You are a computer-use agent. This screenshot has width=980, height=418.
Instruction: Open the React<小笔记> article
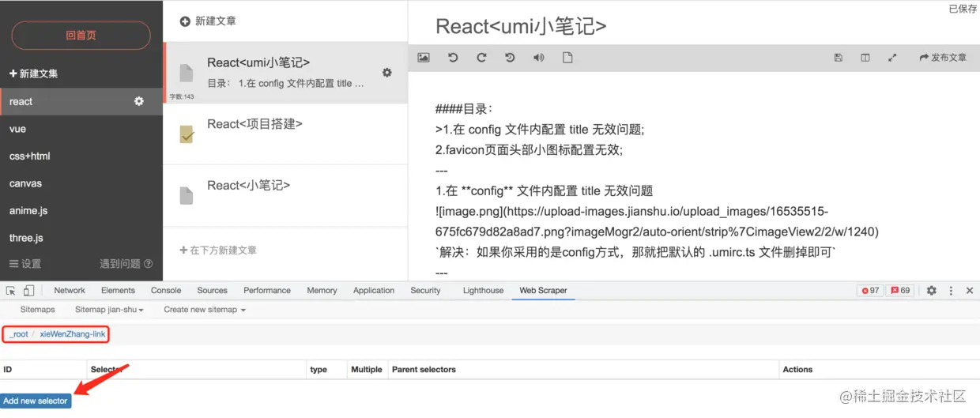(x=285, y=195)
